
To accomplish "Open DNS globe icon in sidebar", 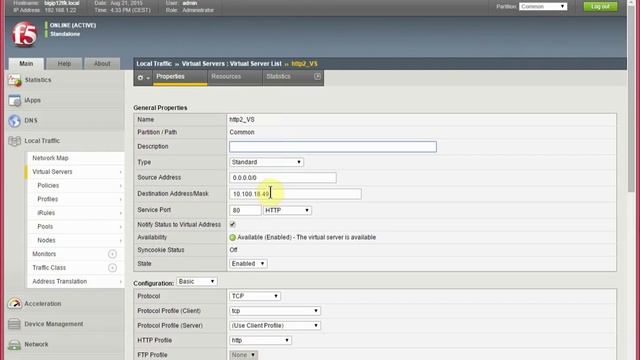I will point(15,121).
